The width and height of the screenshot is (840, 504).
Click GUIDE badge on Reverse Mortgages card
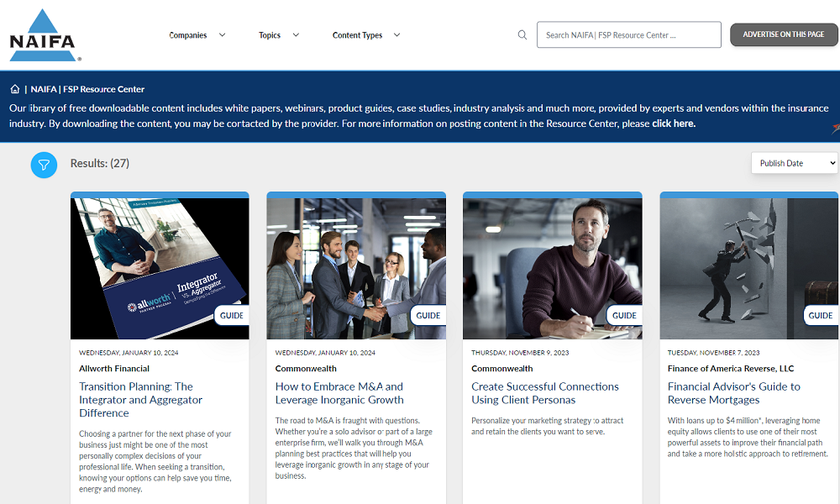pyautogui.click(x=821, y=316)
